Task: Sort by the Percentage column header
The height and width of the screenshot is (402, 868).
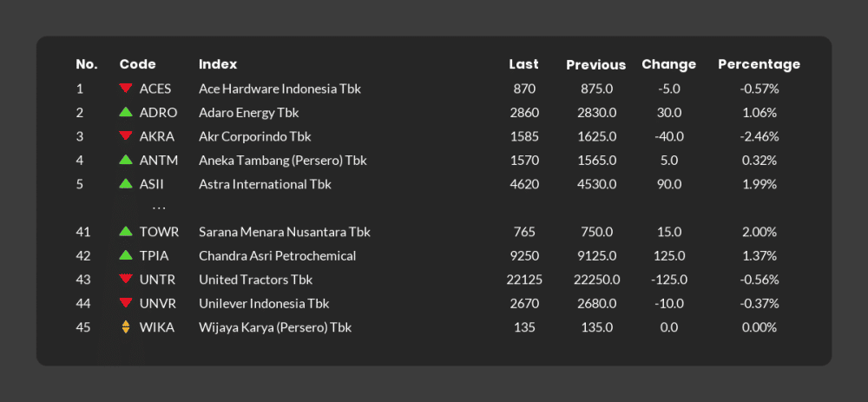Action: coord(759,64)
